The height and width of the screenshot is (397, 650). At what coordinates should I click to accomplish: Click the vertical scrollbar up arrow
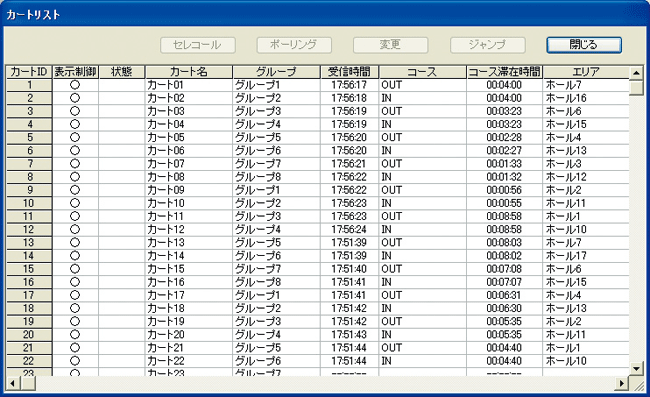click(636, 73)
